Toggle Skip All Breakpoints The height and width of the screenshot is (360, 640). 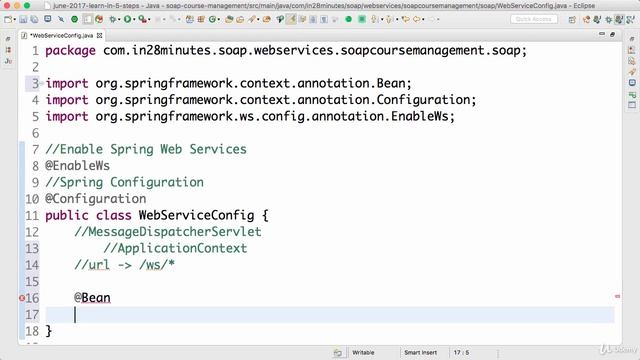click(61, 19)
